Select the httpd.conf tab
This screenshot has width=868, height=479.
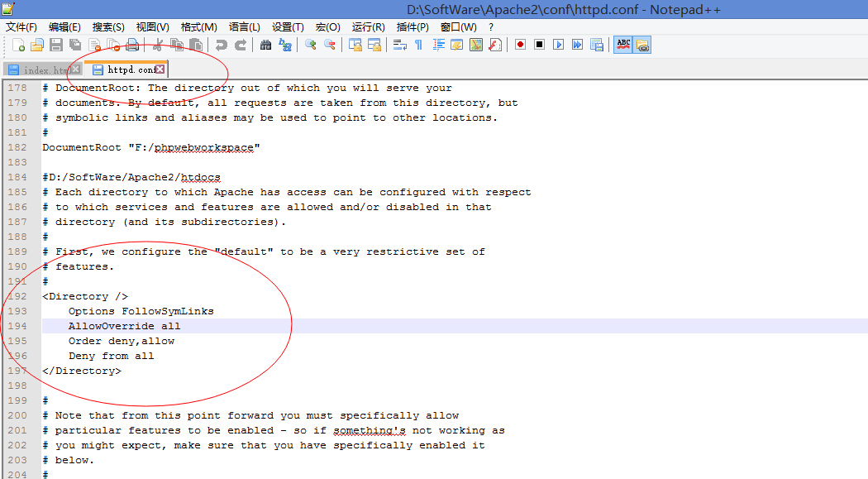point(126,69)
